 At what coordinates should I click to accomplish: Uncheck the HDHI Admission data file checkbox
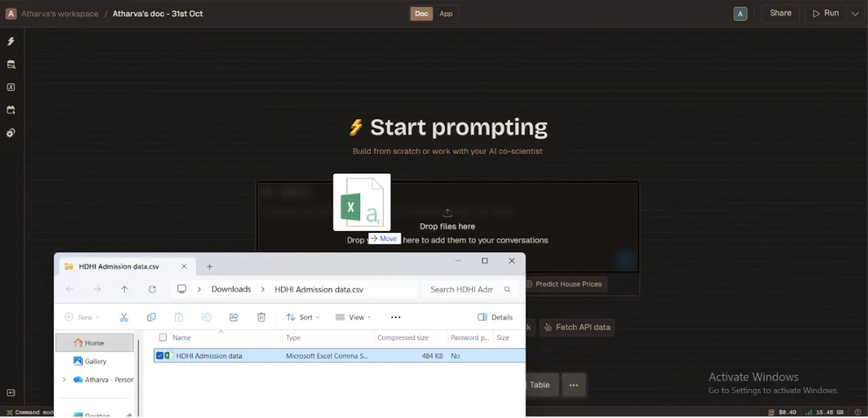click(x=159, y=356)
